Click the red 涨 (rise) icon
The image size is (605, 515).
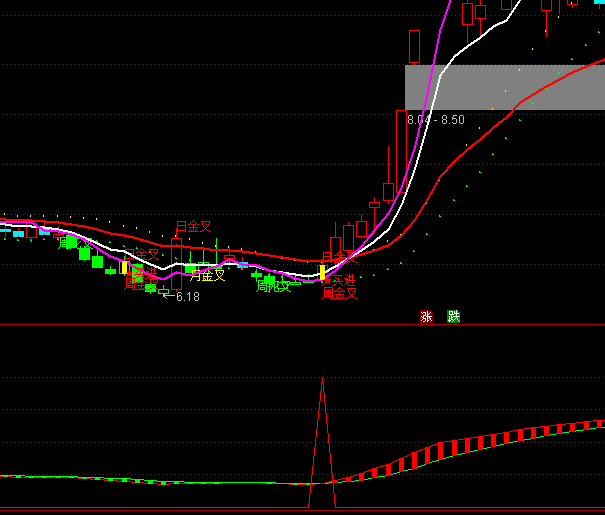coord(427,317)
